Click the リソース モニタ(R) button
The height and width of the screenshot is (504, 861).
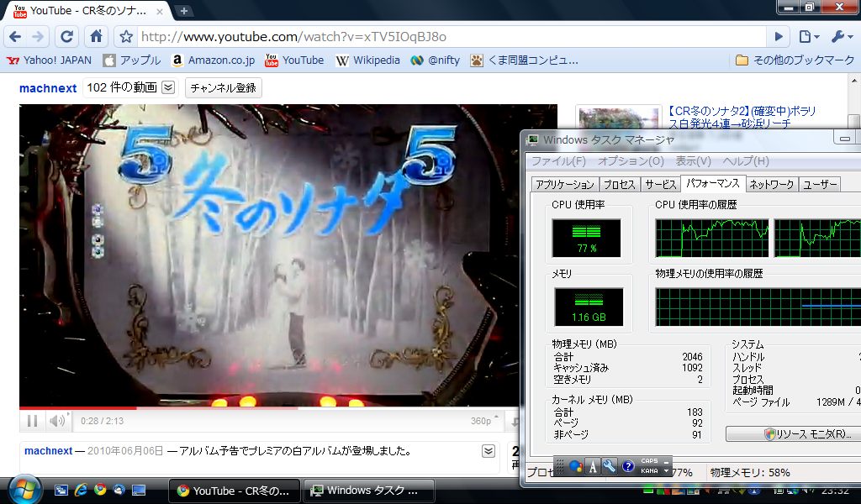pos(794,433)
